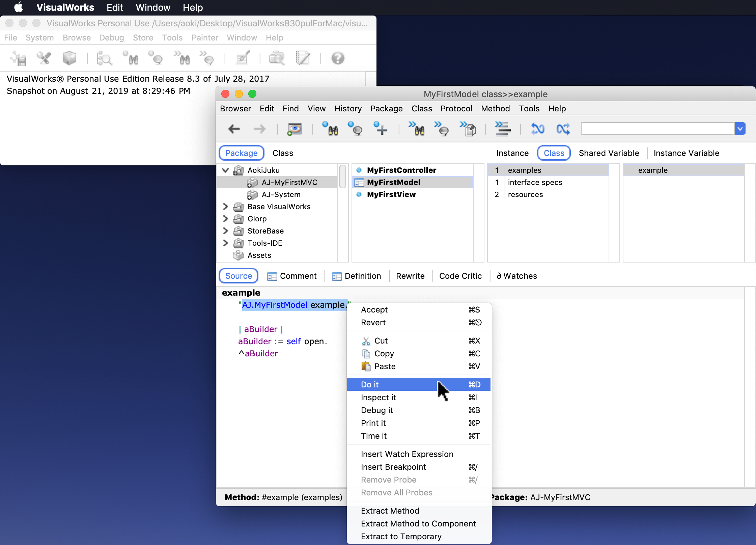
Task: Open the Rewrite tab
Action: point(410,276)
